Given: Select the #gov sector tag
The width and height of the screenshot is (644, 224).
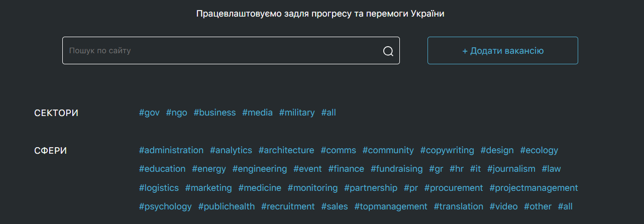Looking at the screenshot, I should click(x=149, y=113).
